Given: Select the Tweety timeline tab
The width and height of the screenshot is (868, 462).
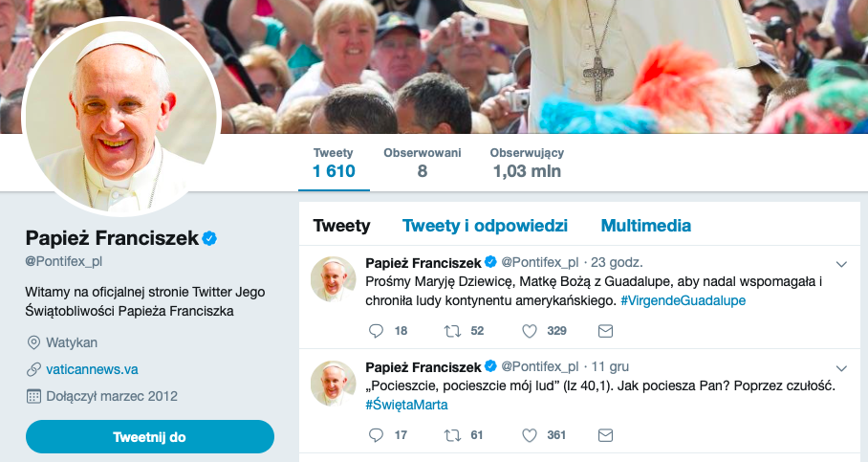Looking at the screenshot, I should click(x=341, y=226).
